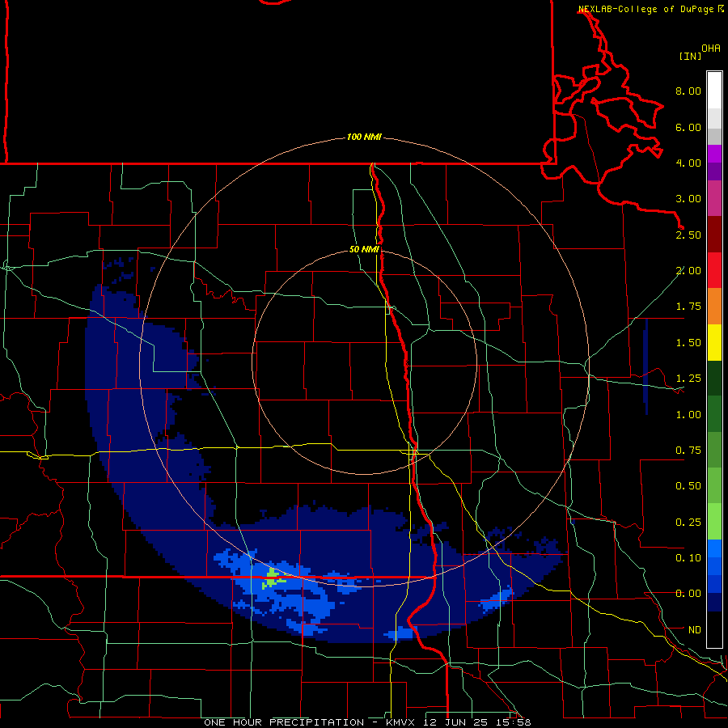Select the 2.50 legend value
Viewport: 728px width, 728px height.
point(688,235)
